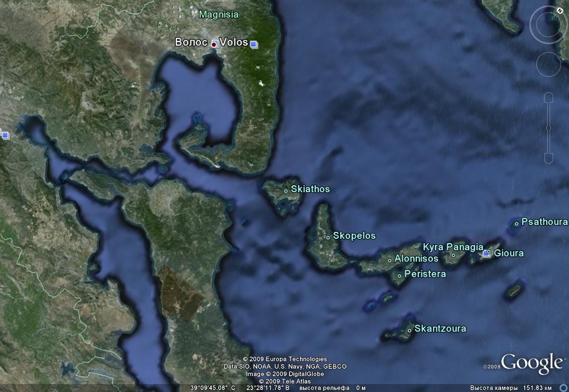
Task: Click the zoom slider handle
Action: click(549, 128)
